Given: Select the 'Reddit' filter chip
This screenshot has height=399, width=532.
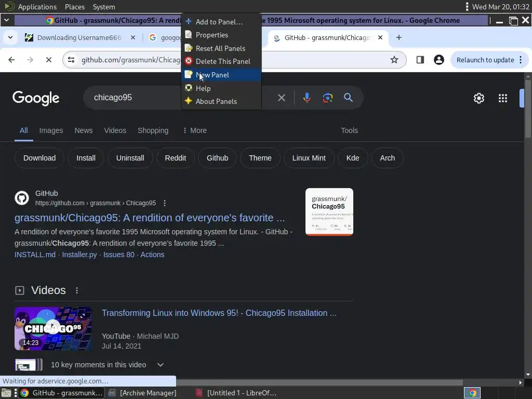Looking at the screenshot, I should coord(176,158).
